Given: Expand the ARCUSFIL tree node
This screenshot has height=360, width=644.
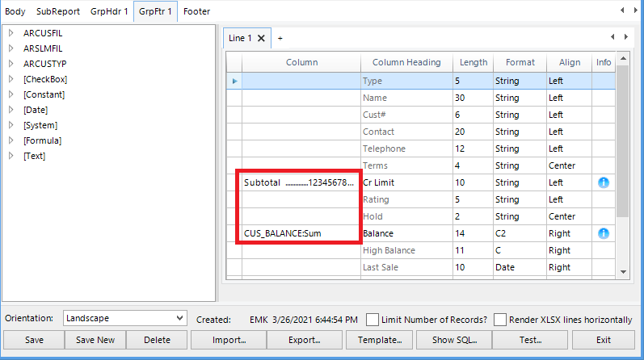Looking at the screenshot, I should click(x=11, y=33).
